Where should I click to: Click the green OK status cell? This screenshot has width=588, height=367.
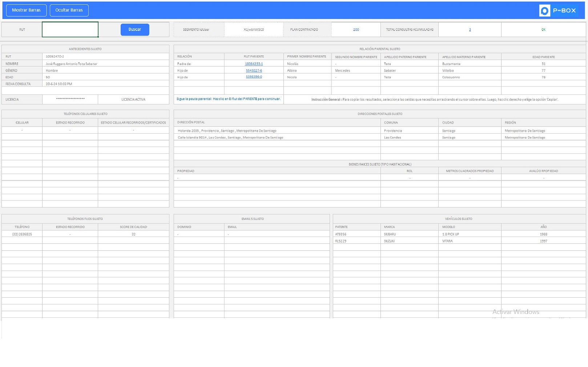[543, 29]
